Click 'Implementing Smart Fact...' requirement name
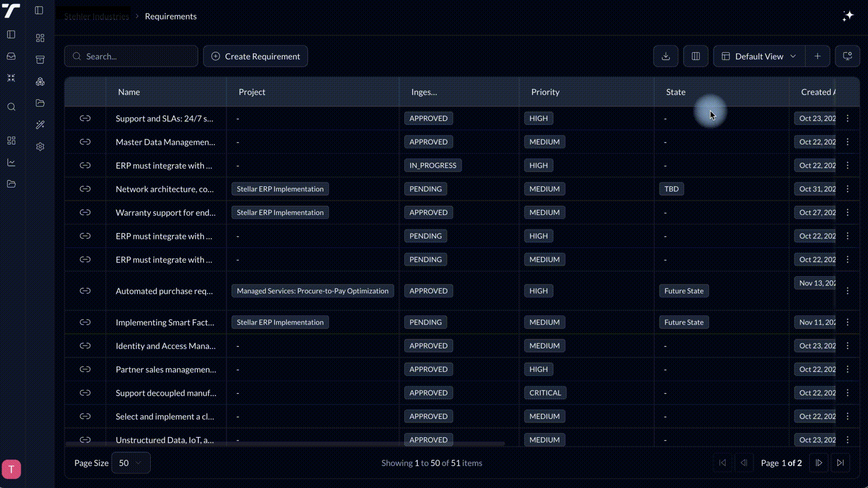 [x=165, y=322]
